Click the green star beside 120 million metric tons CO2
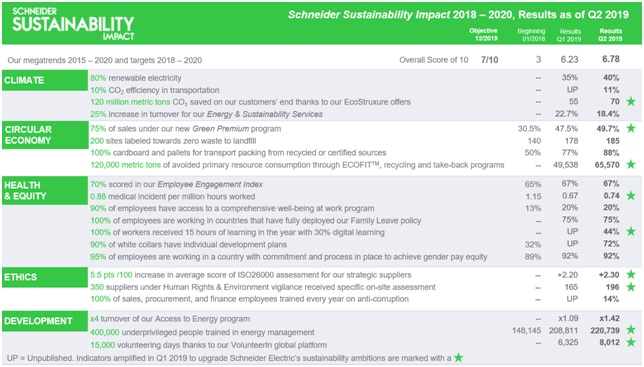Screen dimensions: 644x367 (x=631, y=101)
